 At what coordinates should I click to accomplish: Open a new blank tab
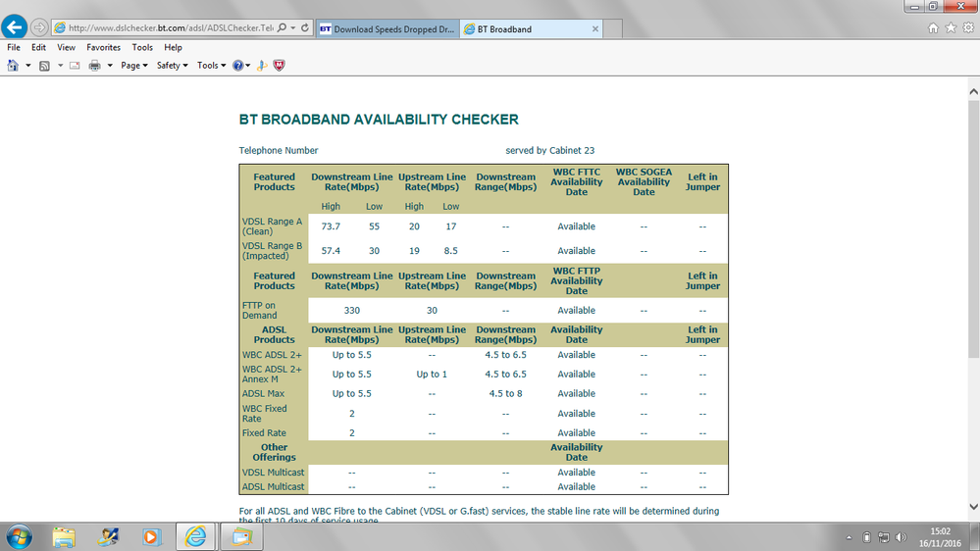click(x=612, y=28)
